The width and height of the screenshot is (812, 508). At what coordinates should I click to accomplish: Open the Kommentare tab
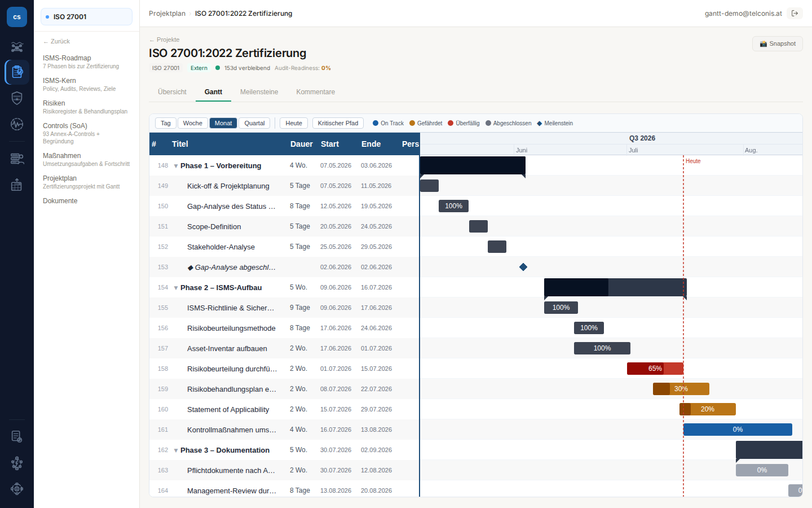tap(316, 92)
